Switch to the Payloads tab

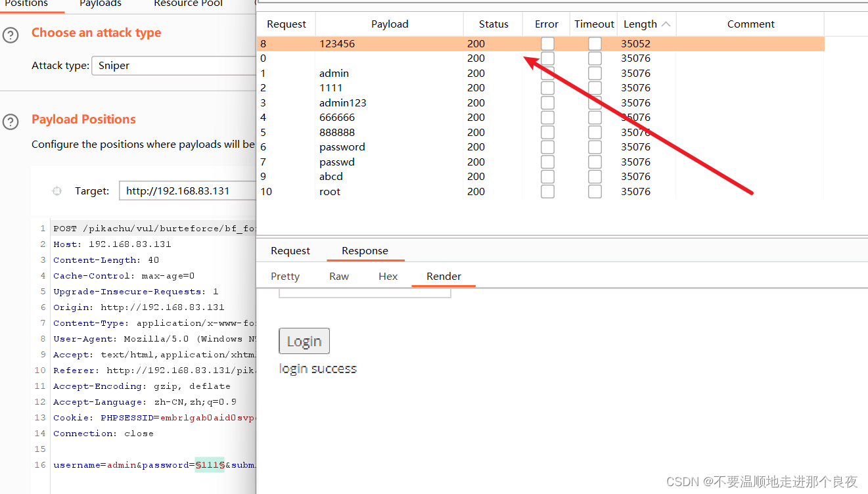click(101, 4)
